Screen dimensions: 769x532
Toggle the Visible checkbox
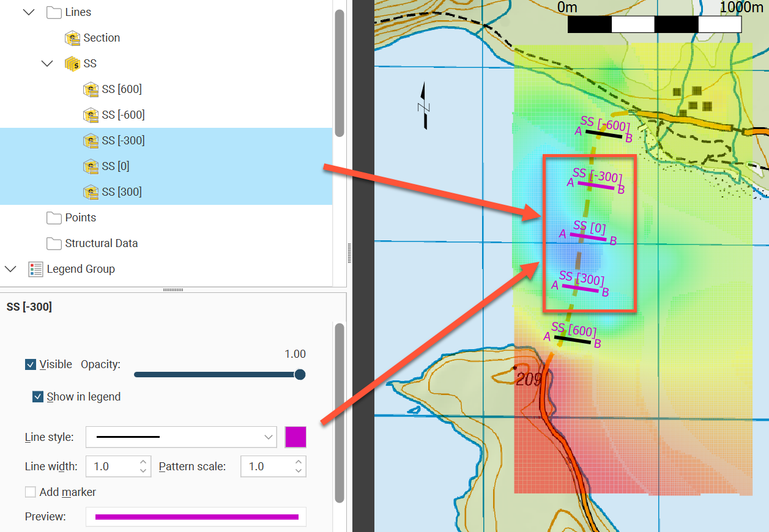[x=30, y=364]
